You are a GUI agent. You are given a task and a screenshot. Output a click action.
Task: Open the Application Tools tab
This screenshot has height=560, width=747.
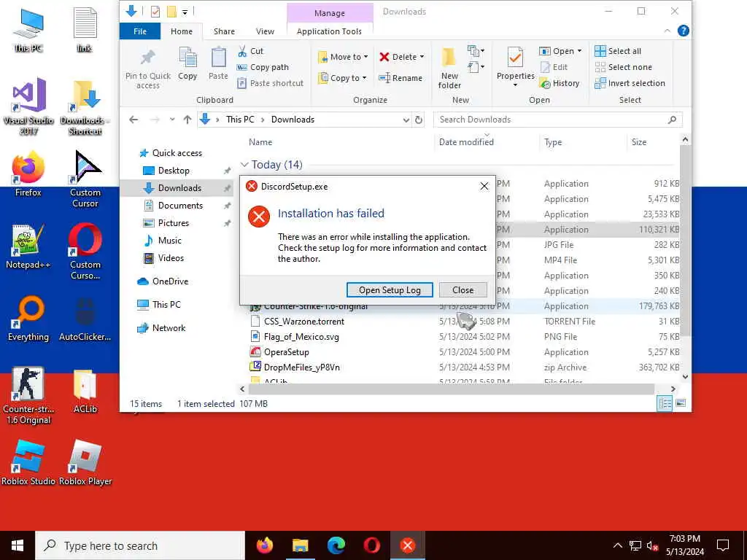(329, 31)
